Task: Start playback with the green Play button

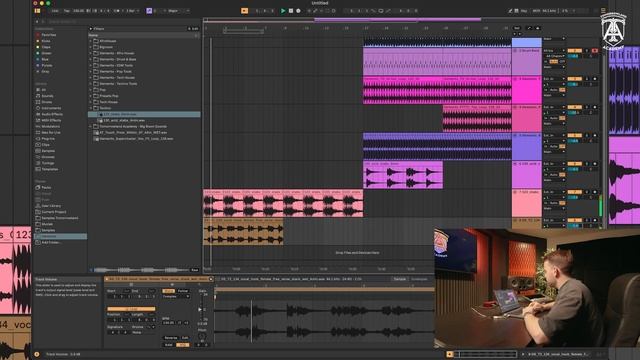Action: click(283, 11)
